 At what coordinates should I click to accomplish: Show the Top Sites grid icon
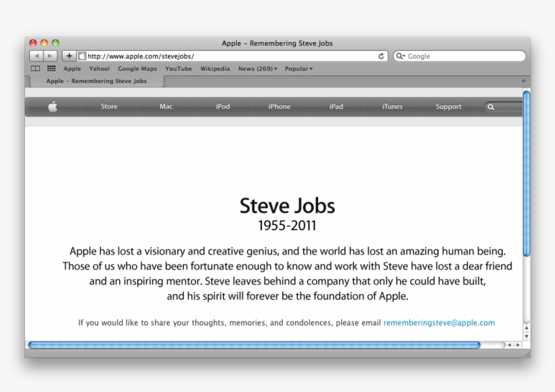[51, 68]
